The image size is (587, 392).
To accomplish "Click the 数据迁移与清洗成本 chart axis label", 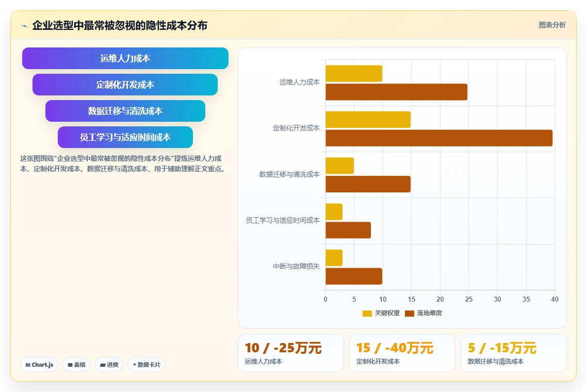I will [x=289, y=174].
